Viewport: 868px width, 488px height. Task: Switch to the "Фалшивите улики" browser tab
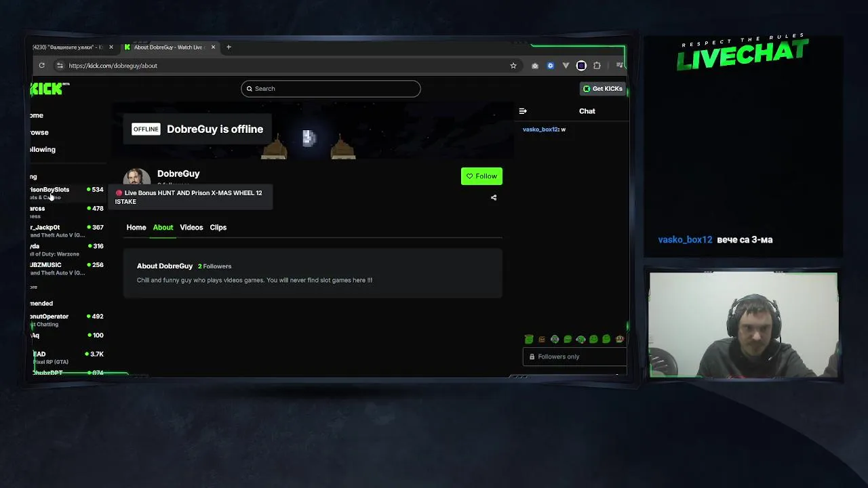coord(68,47)
